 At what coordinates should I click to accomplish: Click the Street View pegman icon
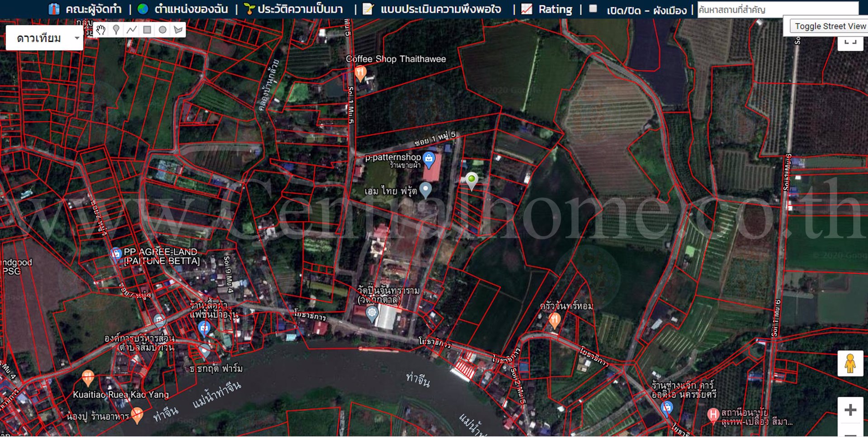(x=850, y=363)
